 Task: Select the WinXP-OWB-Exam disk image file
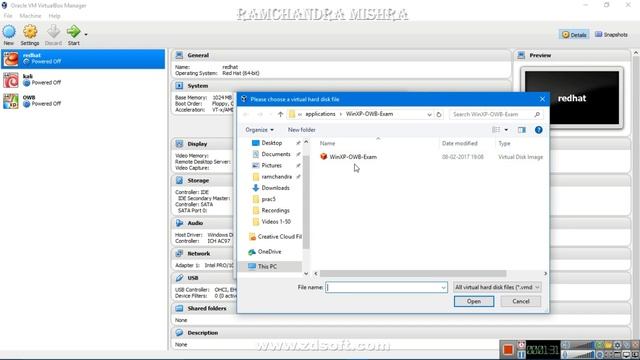(353, 157)
